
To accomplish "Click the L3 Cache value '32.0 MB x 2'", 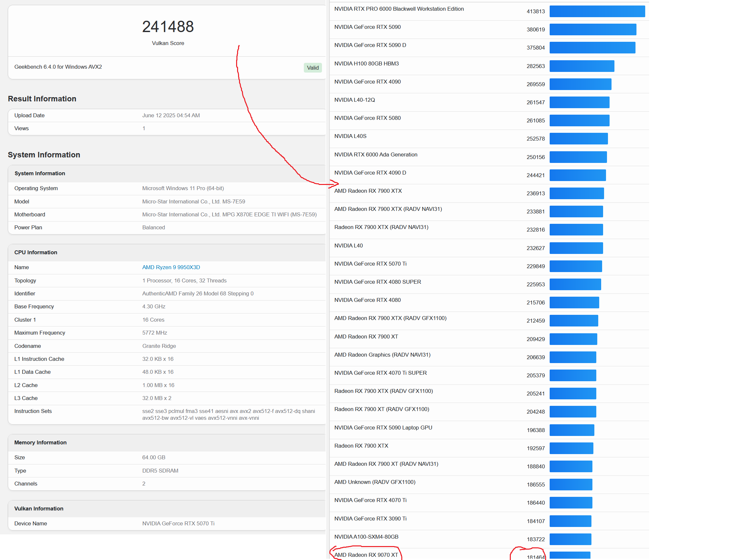I will pyautogui.click(x=157, y=398).
